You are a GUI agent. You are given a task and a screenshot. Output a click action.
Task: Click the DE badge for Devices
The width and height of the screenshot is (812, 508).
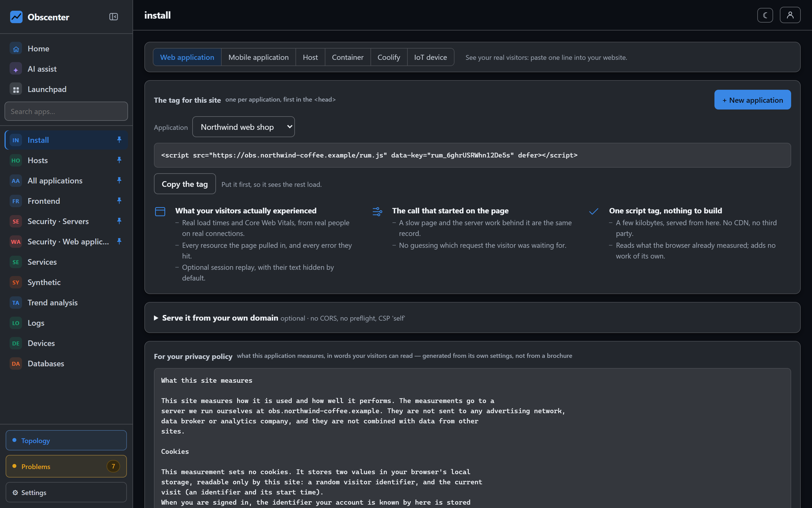tap(16, 343)
